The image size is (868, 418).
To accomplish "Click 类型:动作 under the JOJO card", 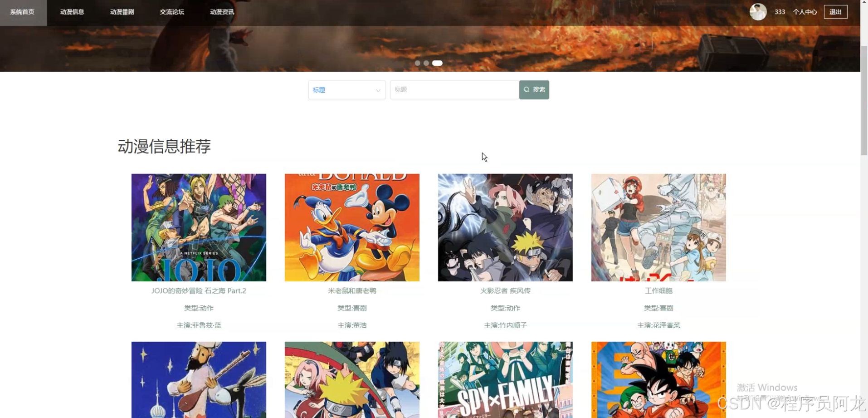I will (199, 308).
